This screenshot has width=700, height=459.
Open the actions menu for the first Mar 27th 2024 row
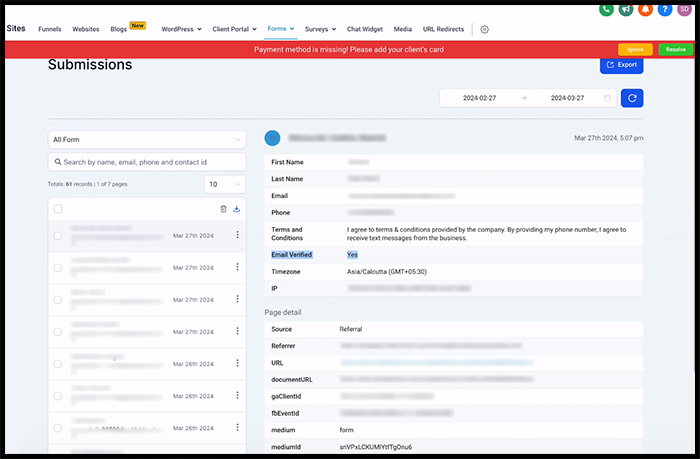[x=238, y=235]
